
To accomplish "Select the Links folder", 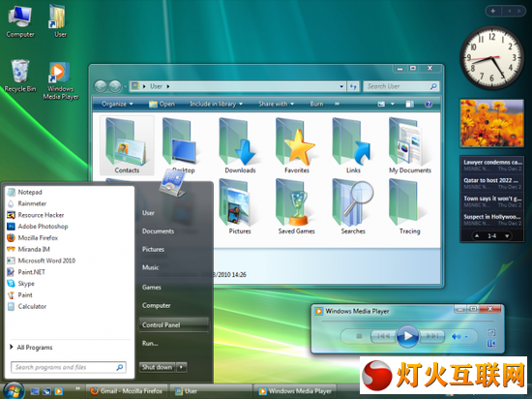I will point(353,145).
